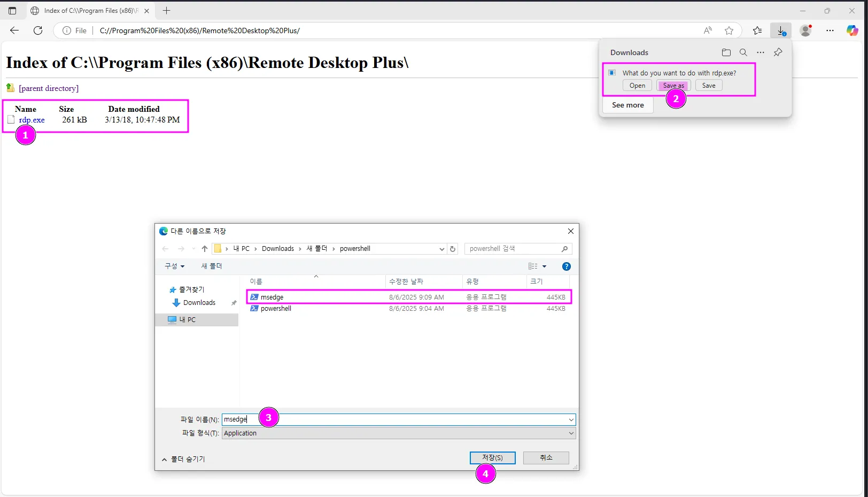Expand the address path history dropdown

click(441, 249)
